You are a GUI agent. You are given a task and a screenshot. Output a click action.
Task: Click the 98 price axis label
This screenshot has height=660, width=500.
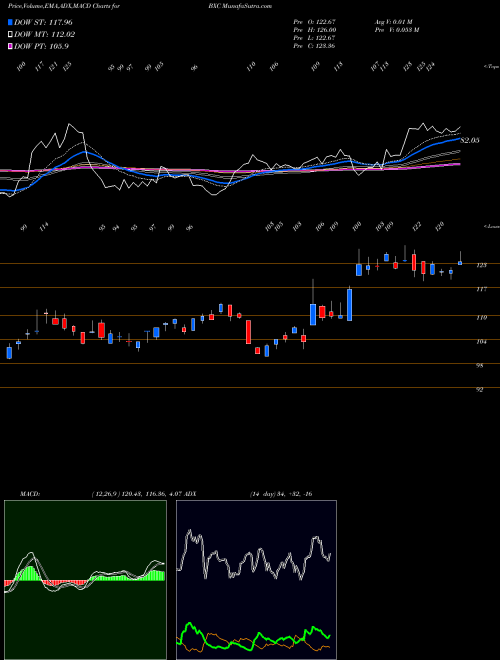coord(480,366)
